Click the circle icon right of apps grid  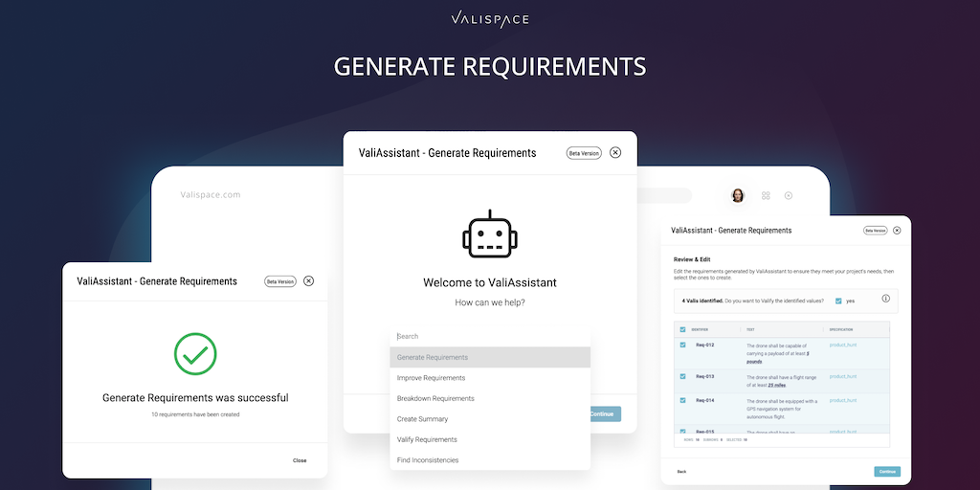(789, 195)
